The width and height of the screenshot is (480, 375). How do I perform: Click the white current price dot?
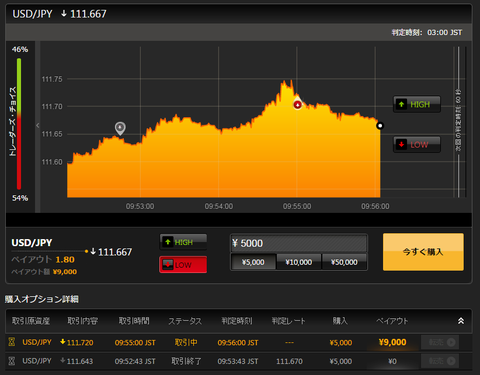pos(380,126)
